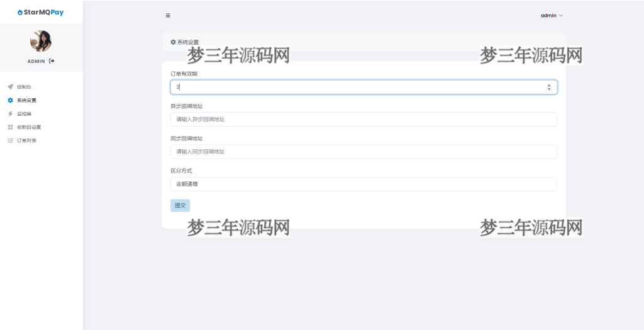Image resolution: width=644 pixels, height=330 pixels.
Task: Open 订单列表 in the sidebar
Action: tap(26, 140)
